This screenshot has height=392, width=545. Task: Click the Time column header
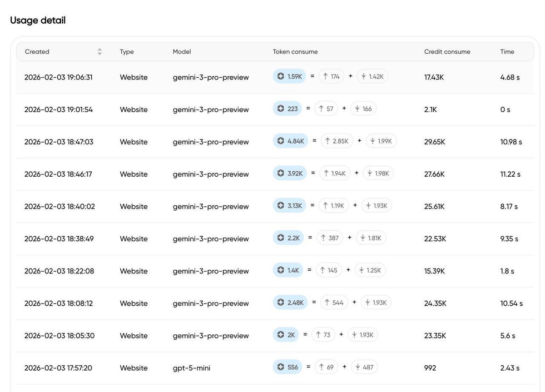tap(507, 52)
